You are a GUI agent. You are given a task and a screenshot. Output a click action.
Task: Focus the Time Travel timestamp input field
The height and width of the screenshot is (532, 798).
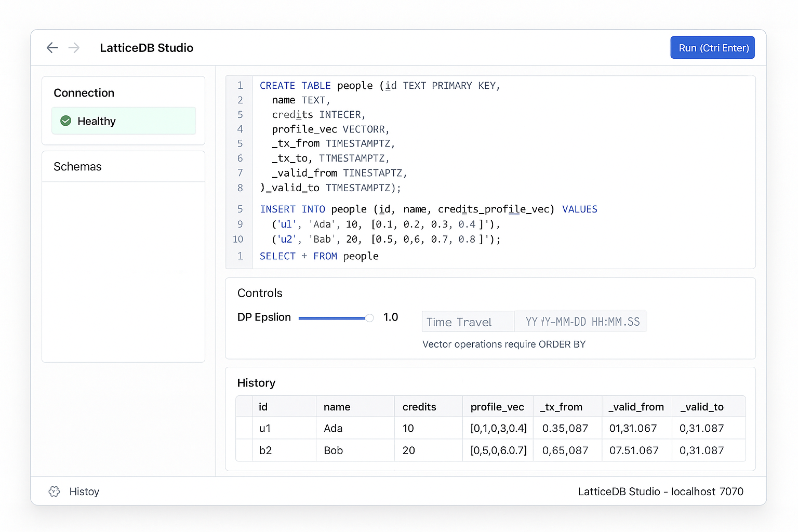tap(580, 322)
